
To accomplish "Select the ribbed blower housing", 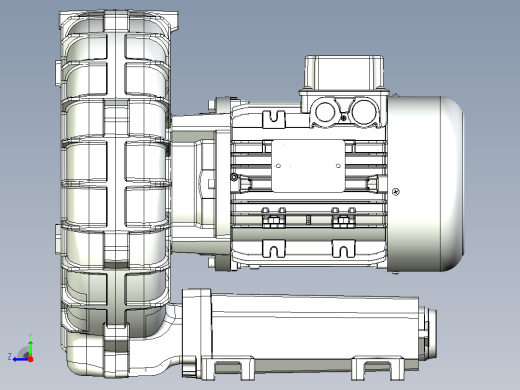I will coord(115,173).
